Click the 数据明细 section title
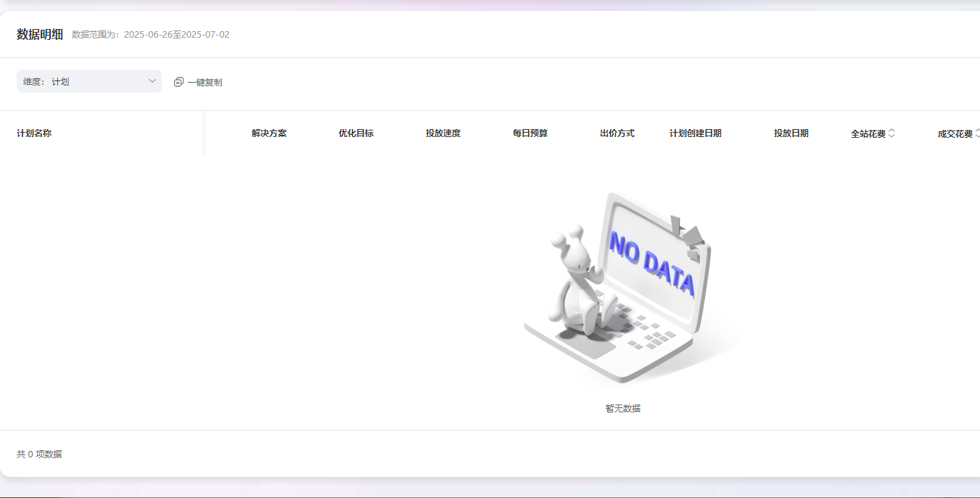Viewport: 980px width, 498px height. pyautogui.click(x=40, y=34)
